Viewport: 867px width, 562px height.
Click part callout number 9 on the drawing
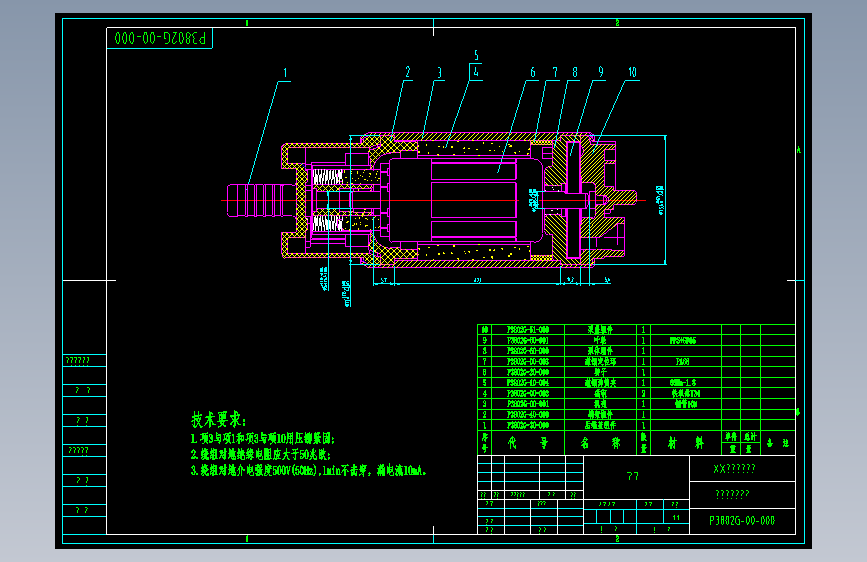[600, 72]
